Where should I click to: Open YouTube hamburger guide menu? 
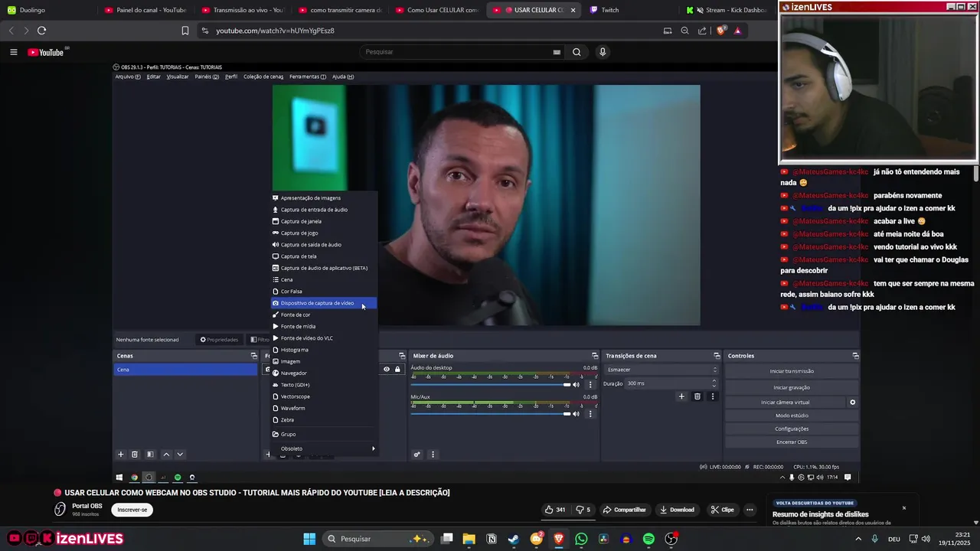13,52
